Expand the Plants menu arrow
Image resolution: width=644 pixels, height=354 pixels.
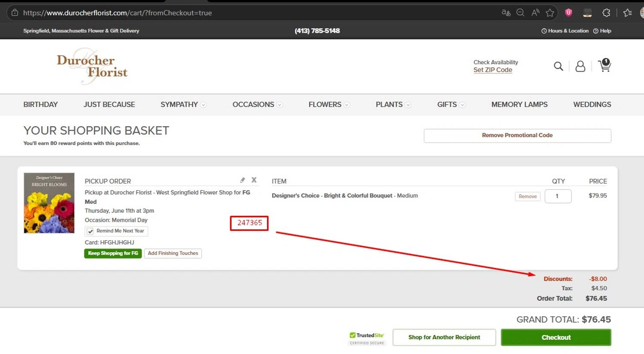tap(408, 105)
